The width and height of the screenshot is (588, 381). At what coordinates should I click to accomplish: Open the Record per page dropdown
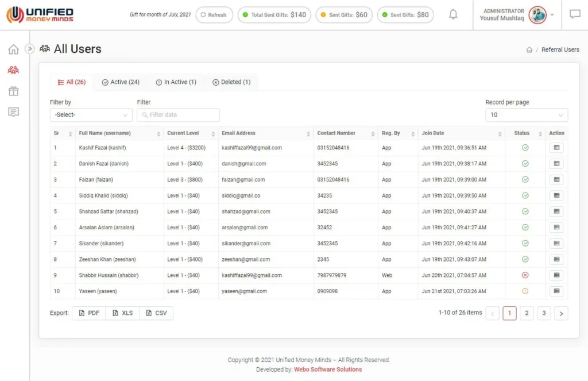526,115
